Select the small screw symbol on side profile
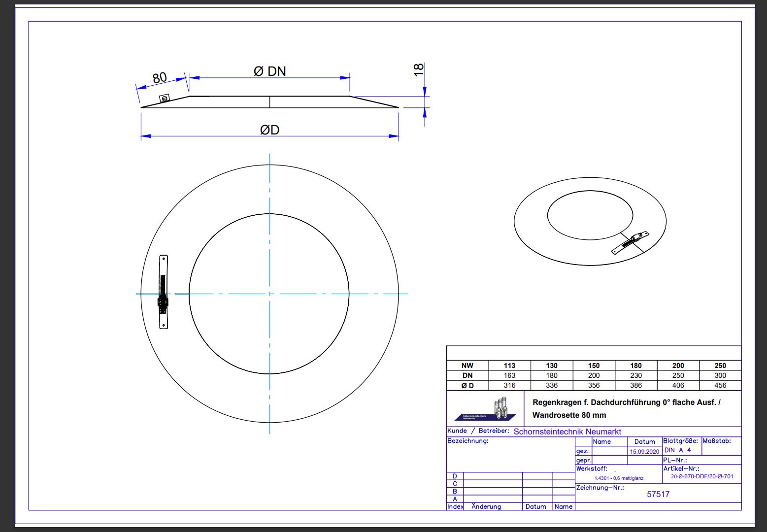This screenshot has height=532, width=767. click(x=165, y=99)
